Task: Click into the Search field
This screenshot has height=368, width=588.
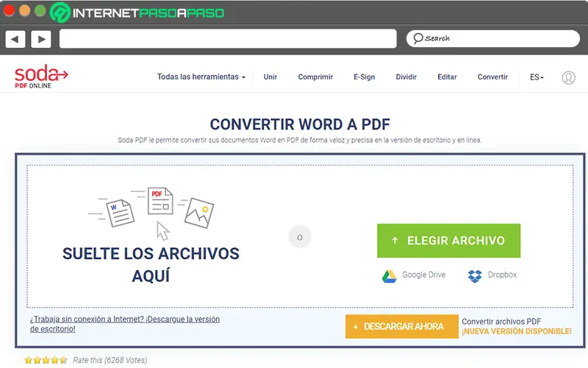Action: [492, 39]
